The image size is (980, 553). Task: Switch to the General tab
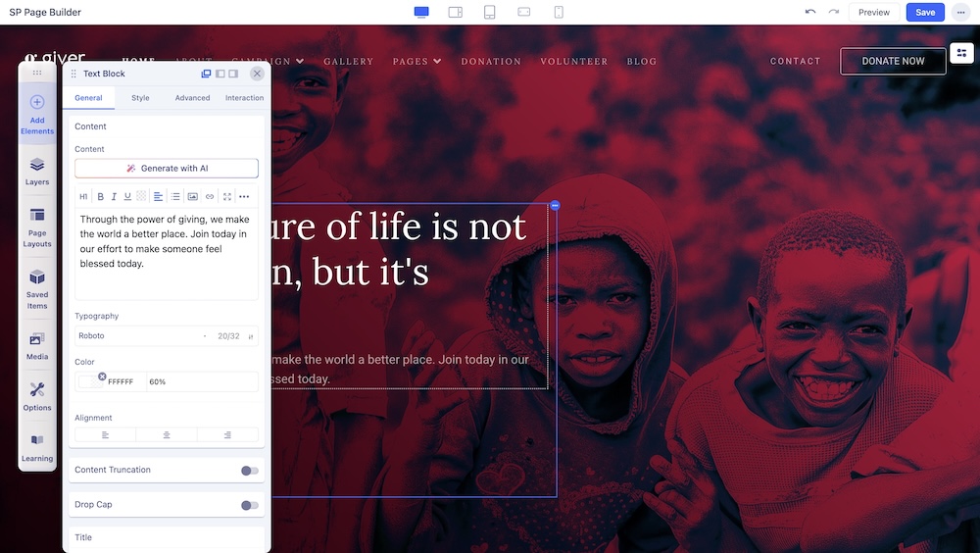click(88, 98)
